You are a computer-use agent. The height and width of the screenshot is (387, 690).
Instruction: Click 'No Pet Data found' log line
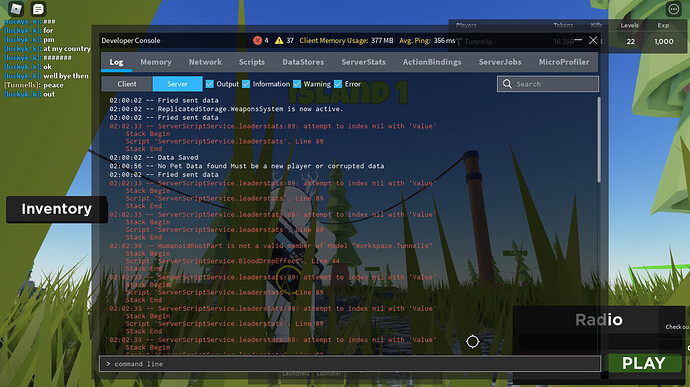pyautogui.click(x=247, y=166)
